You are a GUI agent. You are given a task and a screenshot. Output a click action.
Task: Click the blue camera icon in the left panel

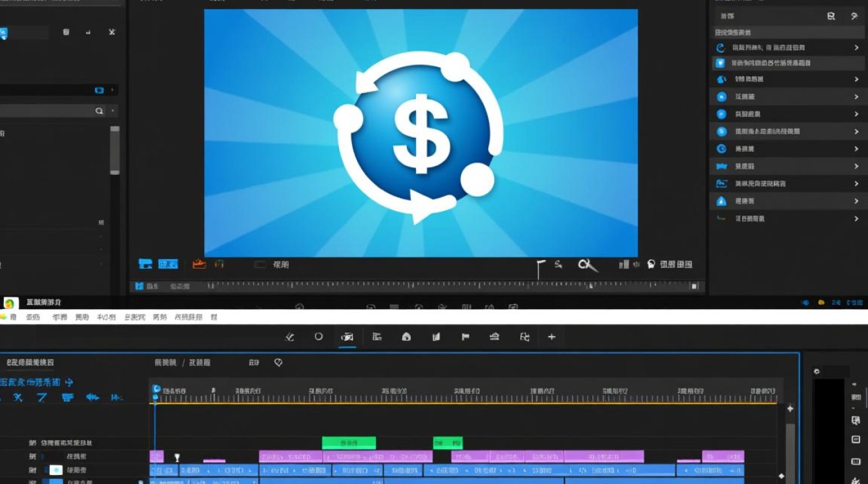tap(99, 90)
